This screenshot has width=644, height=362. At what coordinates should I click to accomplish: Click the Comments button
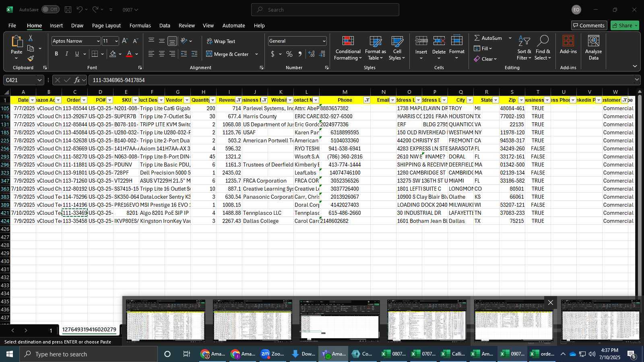589,25
